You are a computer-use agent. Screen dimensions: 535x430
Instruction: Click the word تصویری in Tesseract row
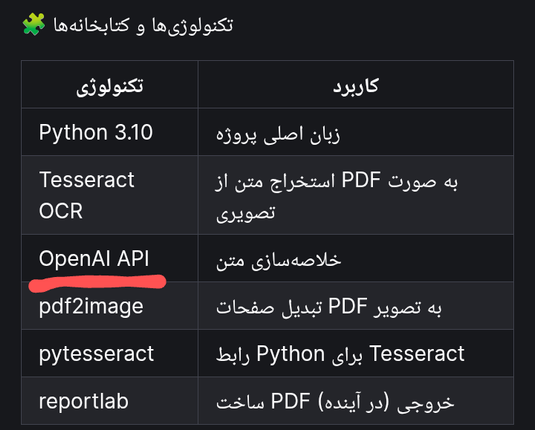point(246,213)
